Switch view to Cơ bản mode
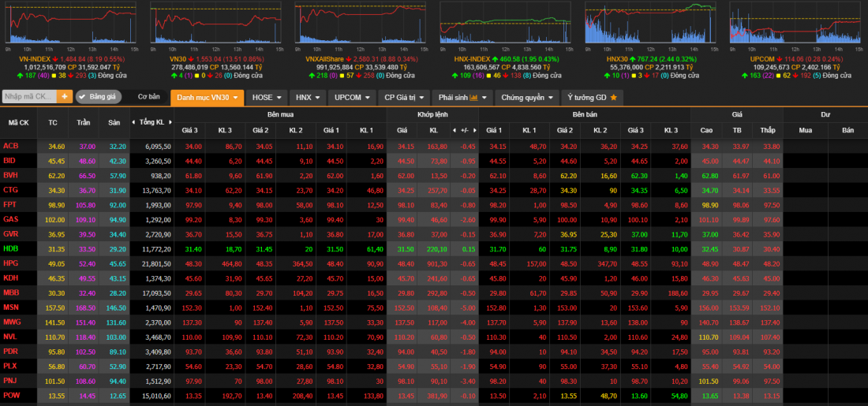Image resolution: width=868 pixels, height=406 pixels. tap(148, 97)
